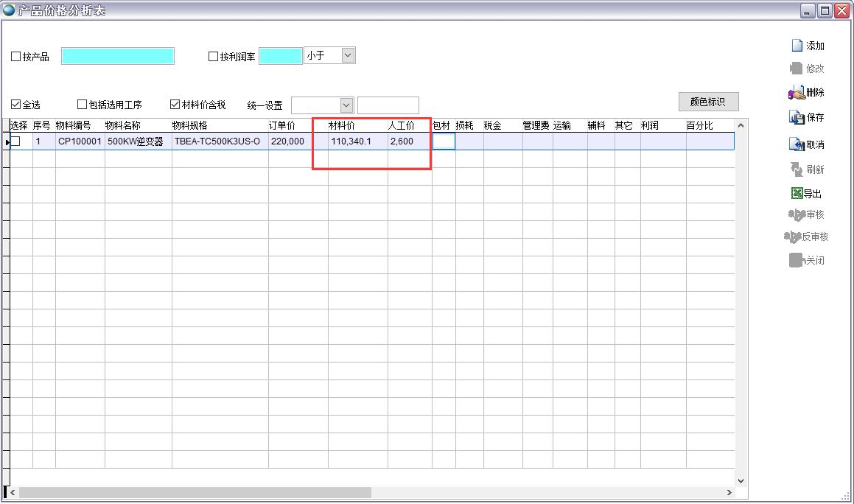The image size is (854, 504).
Task: Click the 删除 (Delete) icon button
Action: (797, 93)
